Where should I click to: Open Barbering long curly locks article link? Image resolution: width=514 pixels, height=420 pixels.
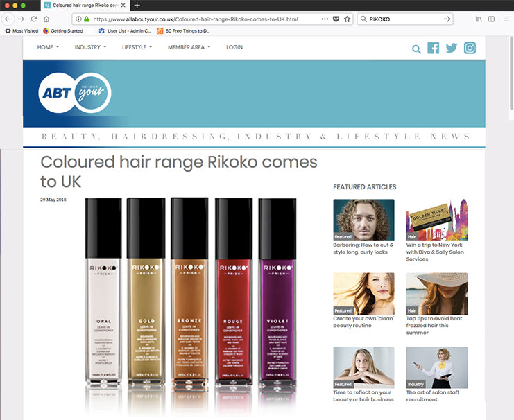pyautogui.click(x=363, y=248)
